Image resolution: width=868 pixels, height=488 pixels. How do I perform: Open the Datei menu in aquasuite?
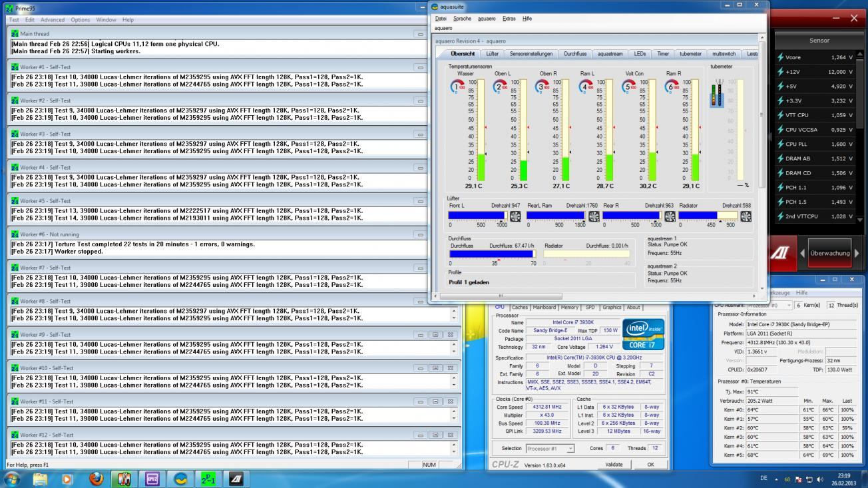click(441, 19)
